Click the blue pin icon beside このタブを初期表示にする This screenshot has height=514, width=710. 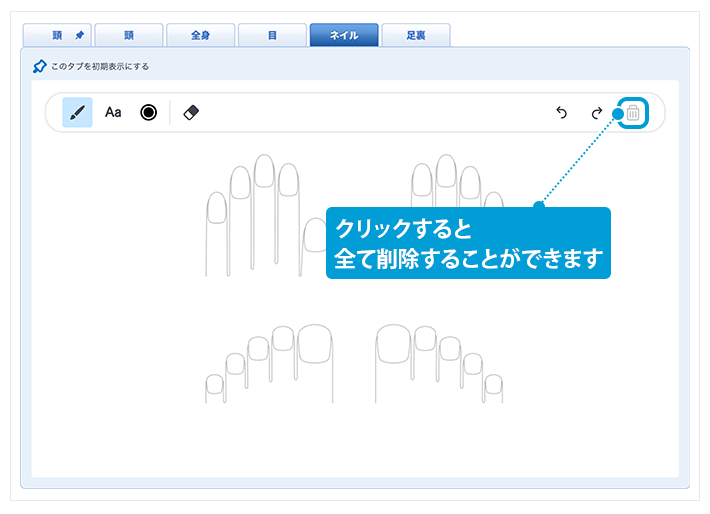pos(39,66)
